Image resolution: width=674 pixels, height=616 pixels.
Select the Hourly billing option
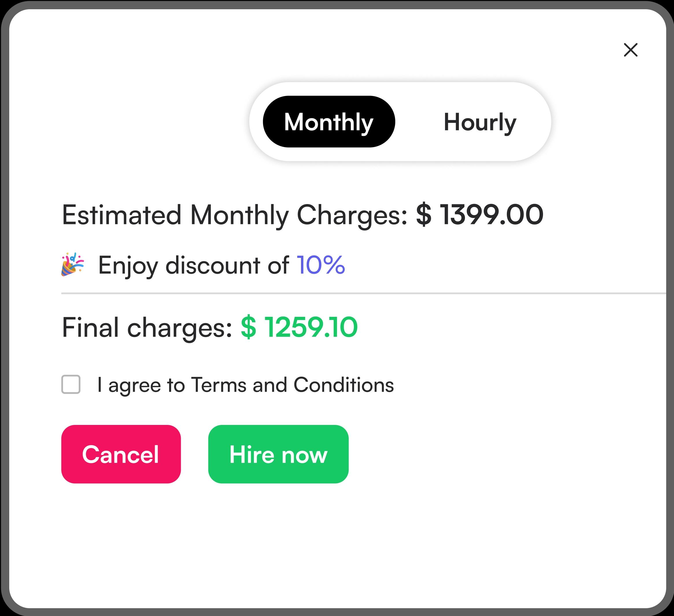[480, 122]
